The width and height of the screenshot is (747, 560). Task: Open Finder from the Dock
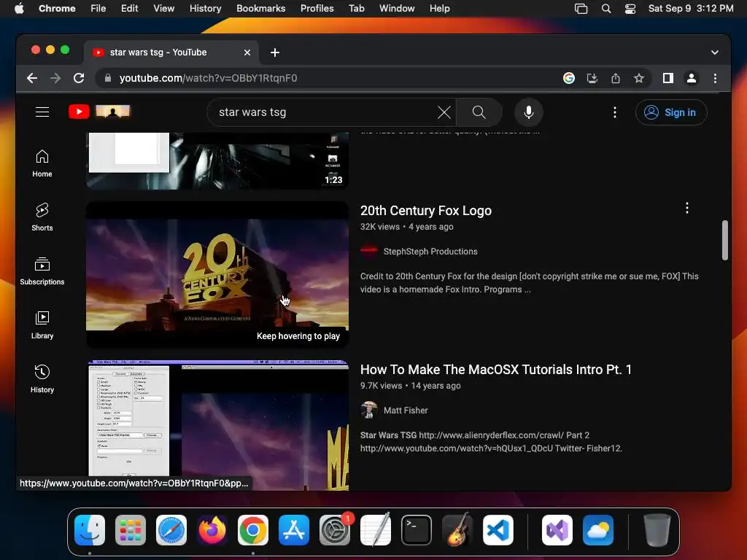90,530
